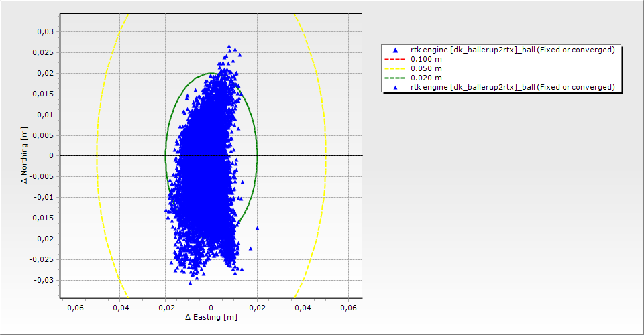Click the "-0,03" northing tick label

44,281
